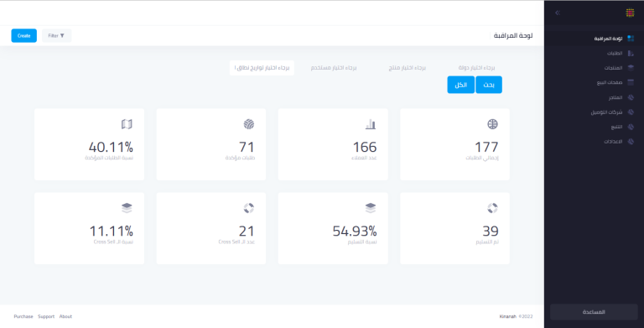Open the Filter button
This screenshot has height=328, width=644.
click(57, 36)
